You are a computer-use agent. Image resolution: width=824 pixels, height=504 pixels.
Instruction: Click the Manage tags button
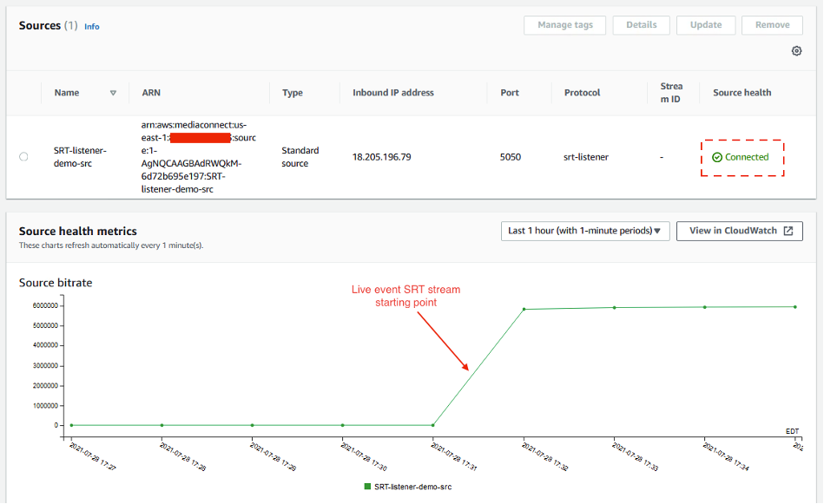564,25
